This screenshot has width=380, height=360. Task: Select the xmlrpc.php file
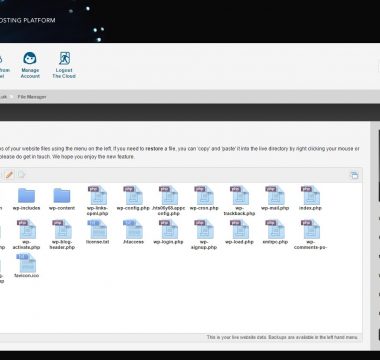(275, 232)
